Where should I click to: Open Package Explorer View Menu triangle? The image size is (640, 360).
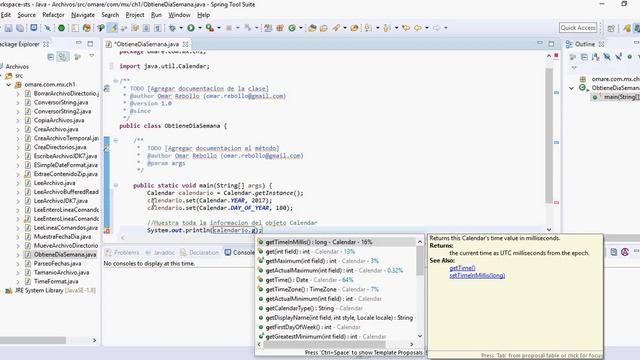coord(92,56)
